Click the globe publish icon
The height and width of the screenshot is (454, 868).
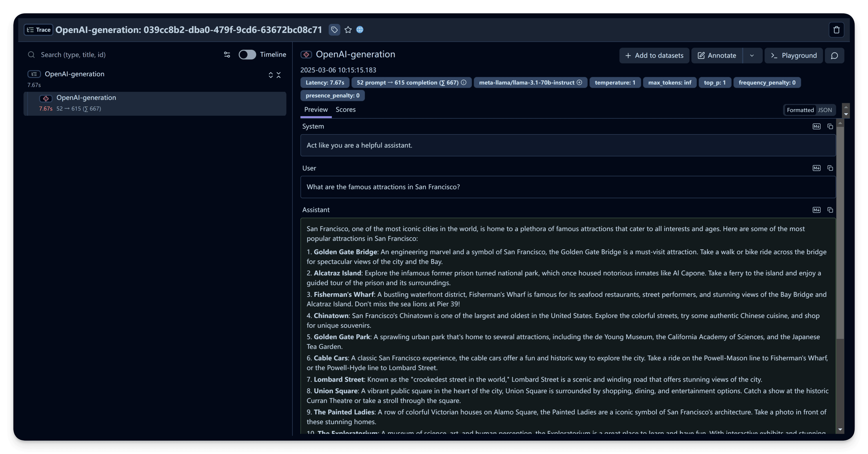coord(360,30)
